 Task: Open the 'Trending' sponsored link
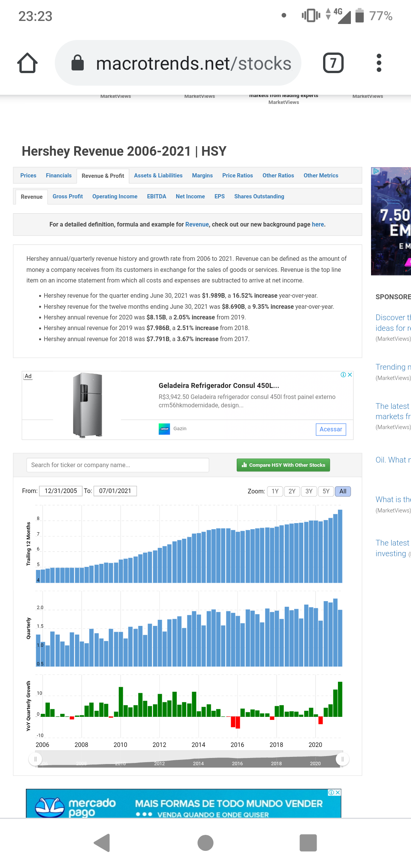(393, 367)
